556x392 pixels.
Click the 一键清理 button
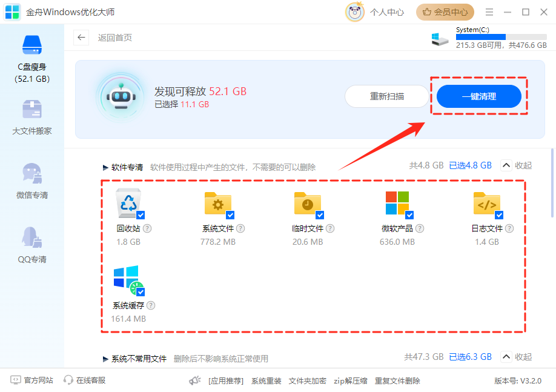478,96
